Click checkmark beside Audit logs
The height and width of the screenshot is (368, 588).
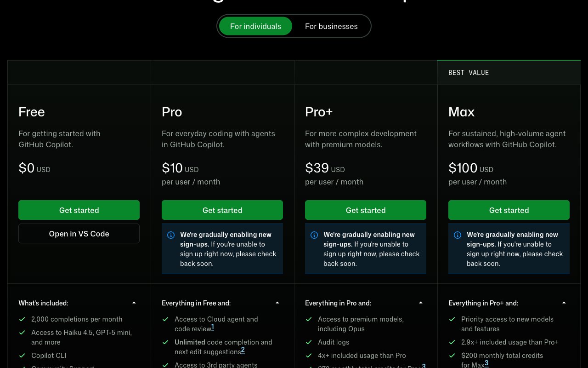click(x=309, y=342)
